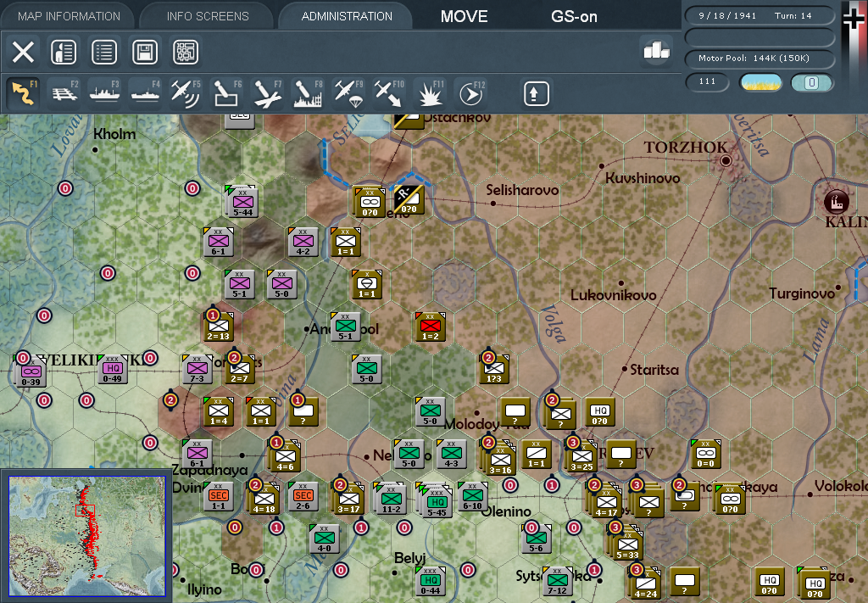Select the pink unit counter labeled 5-44
Image resolution: width=868 pixels, height=603 pixels.
pyautogui.click(x=242, y=202)
